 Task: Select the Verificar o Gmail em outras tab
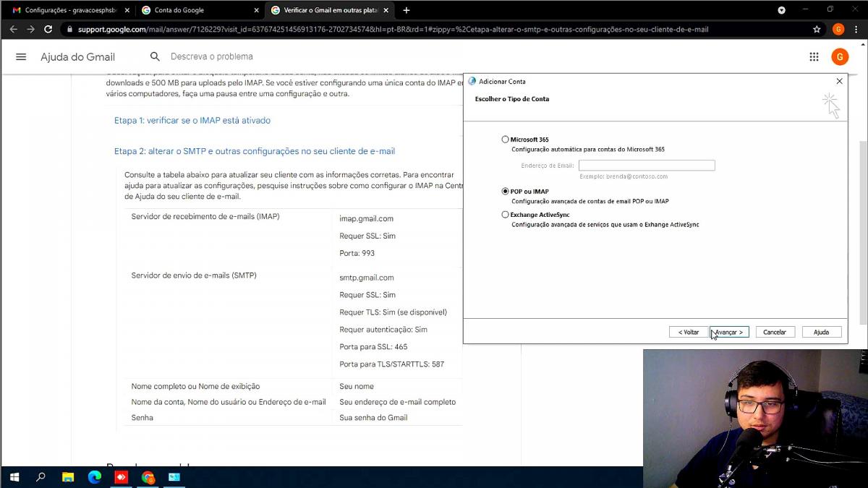pos(329,10)
